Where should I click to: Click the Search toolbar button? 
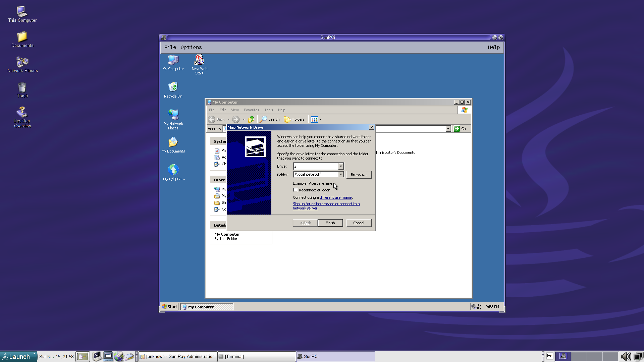pos(270,119)
